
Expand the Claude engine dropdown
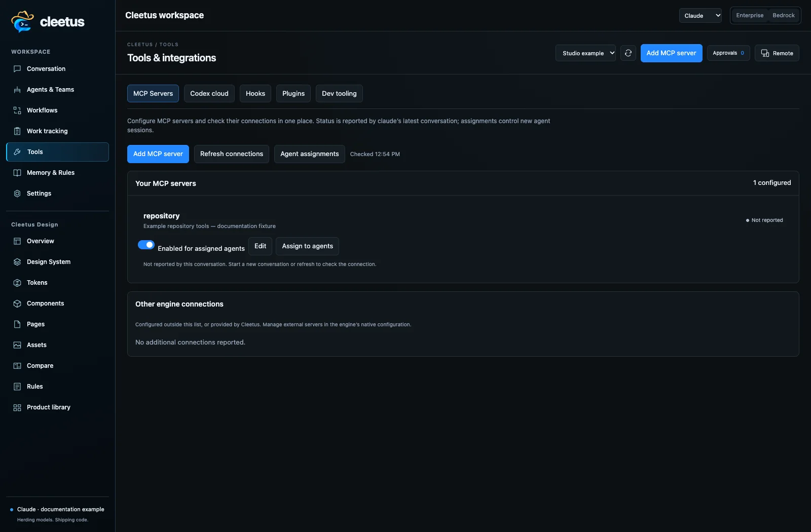[701, 16]
